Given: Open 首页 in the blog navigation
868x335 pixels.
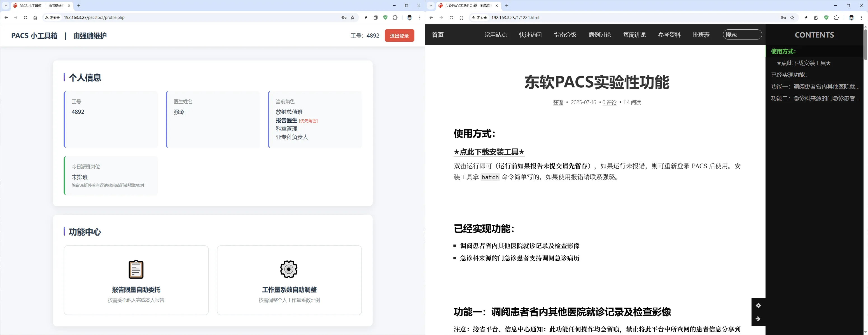Looking at the screenshot, I should (x=438, y=35).
